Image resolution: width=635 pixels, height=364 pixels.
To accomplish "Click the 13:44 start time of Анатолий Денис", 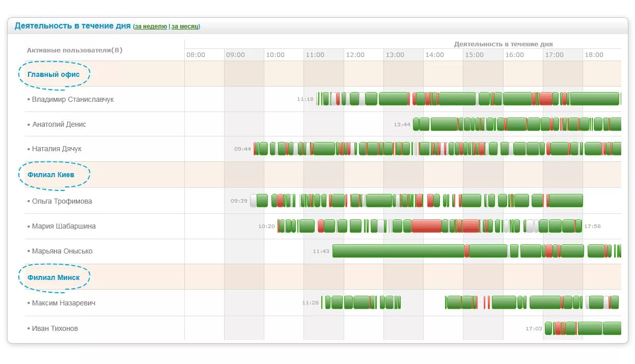I will 402,124.
